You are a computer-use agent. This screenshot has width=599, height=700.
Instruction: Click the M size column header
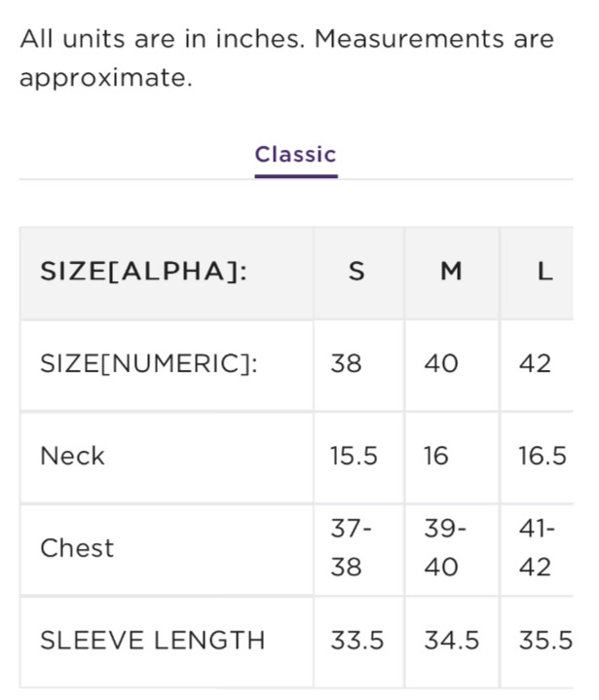click(450, 272)
